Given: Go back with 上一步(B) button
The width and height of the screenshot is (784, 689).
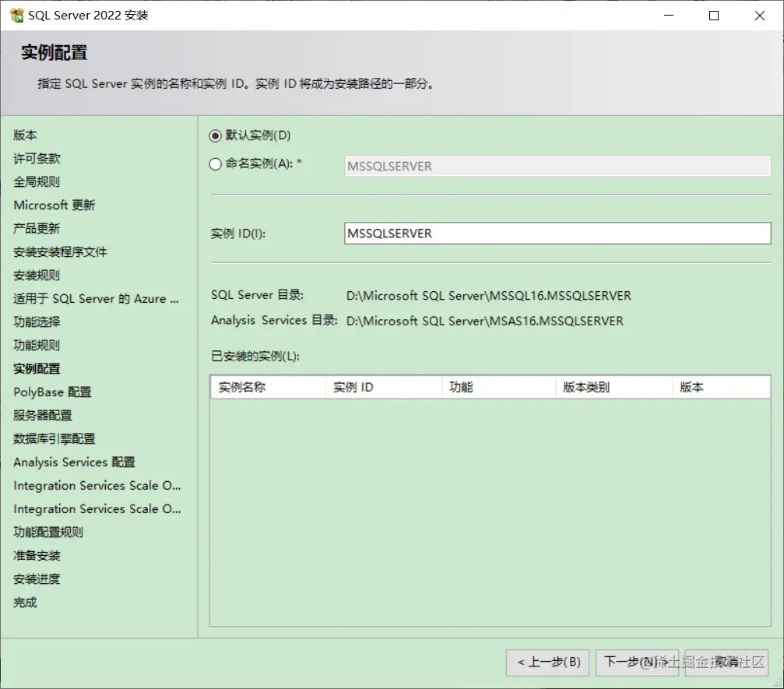Looking at the screenshot, I should coord(547,663).
